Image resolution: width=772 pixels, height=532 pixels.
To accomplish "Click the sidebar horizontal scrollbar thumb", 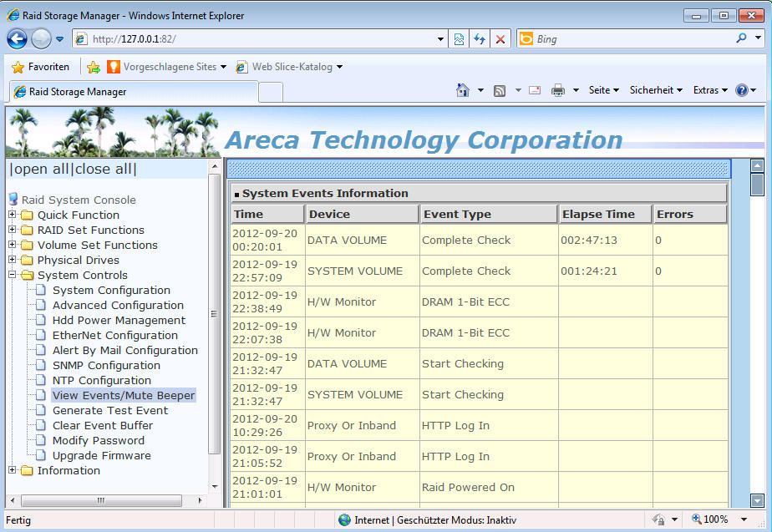I will 101,500.
